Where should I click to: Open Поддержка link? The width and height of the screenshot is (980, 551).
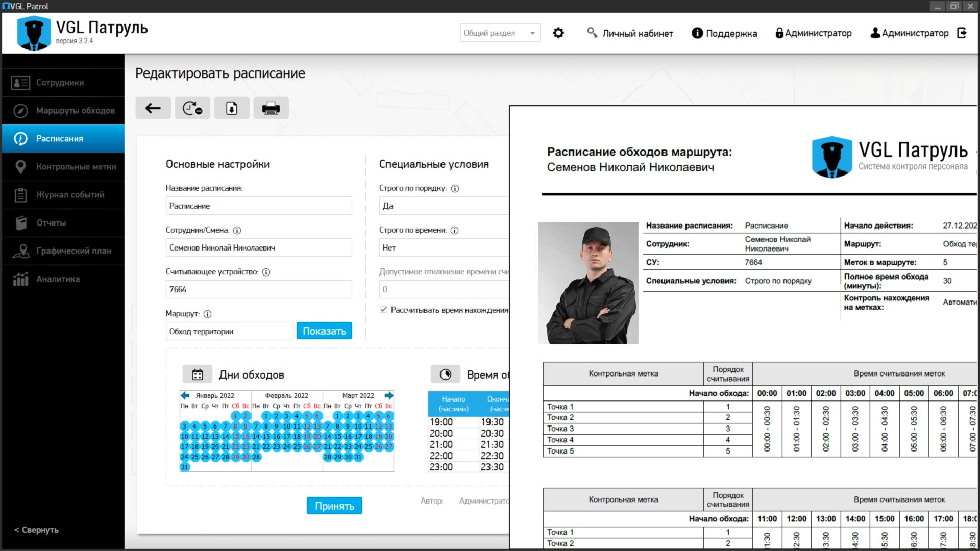pyautogui.click(x=731, y=33)
